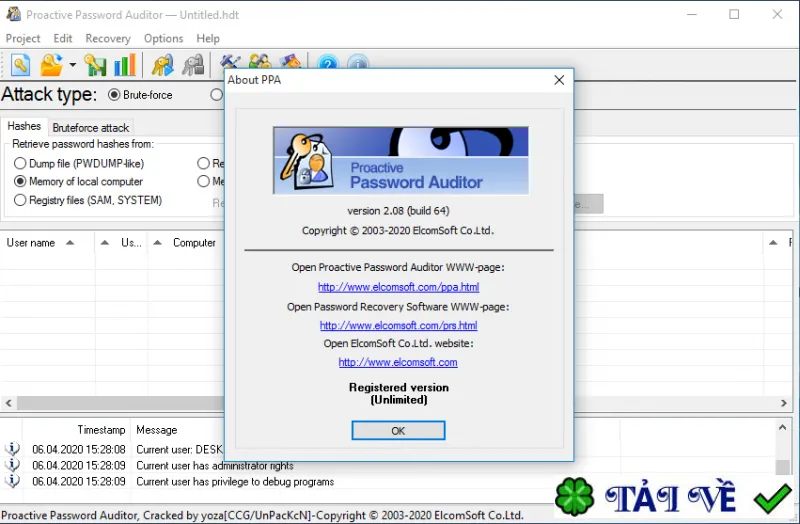Click the 'Current user has administrator rights' message

(215, 465)
